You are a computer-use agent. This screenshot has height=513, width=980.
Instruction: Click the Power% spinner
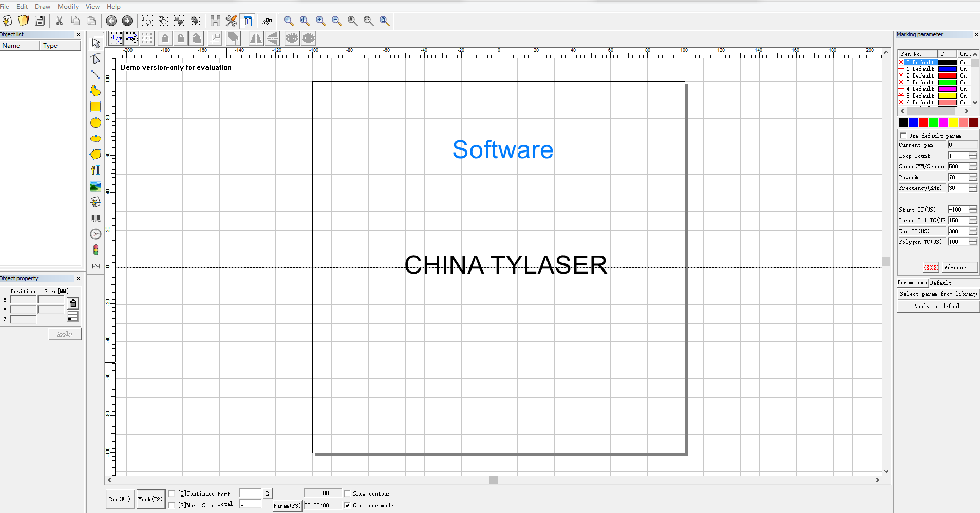[973, 177]
